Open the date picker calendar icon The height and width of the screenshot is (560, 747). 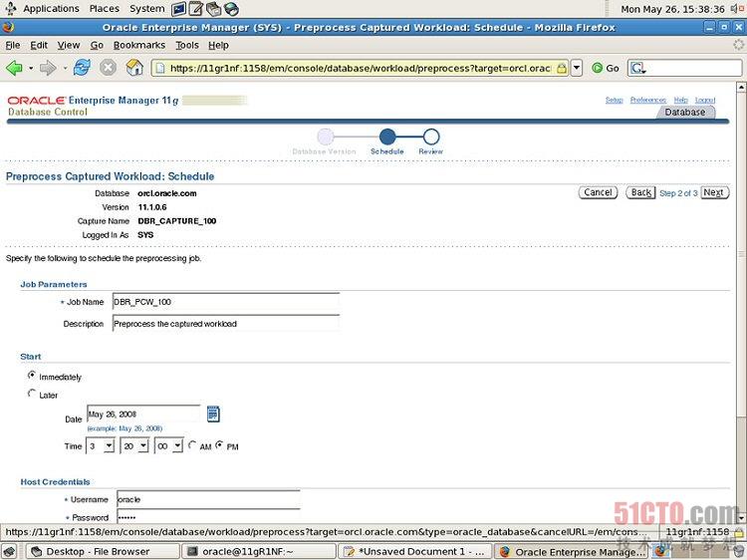click(x=213, y=414)
